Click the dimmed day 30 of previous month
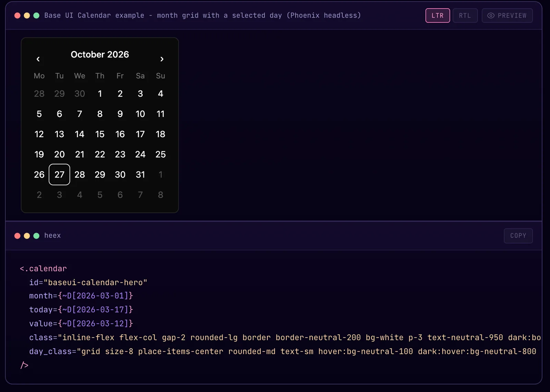 coord(80,94)
